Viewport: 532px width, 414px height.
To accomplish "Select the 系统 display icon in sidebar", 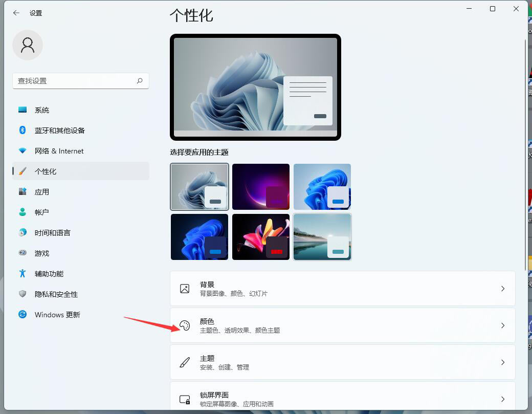I will pyautogui.click(x=21, y=110).
